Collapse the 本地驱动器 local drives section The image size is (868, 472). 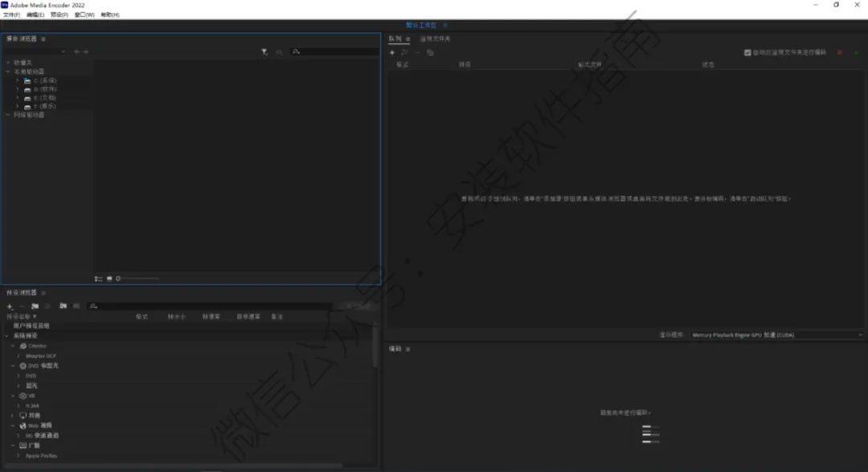pyautogui.click(x=8, y=72)
